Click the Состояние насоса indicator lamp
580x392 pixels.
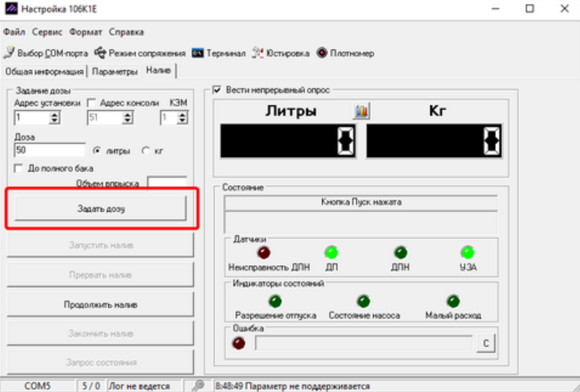364,301
